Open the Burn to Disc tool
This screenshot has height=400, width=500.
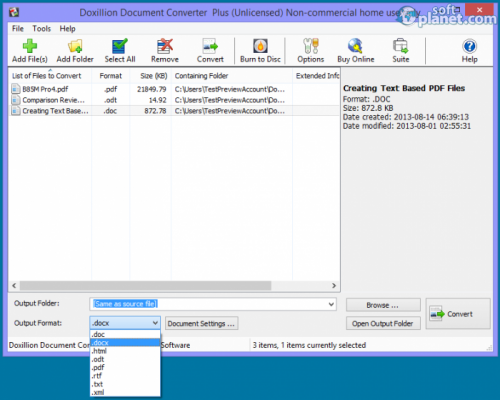260,51
